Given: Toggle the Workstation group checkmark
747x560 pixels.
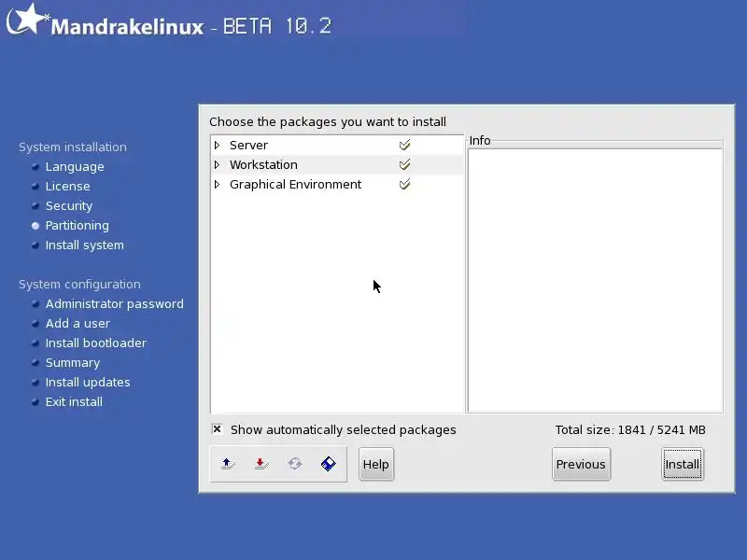Looking at the screenshot, I should (404, 165).
